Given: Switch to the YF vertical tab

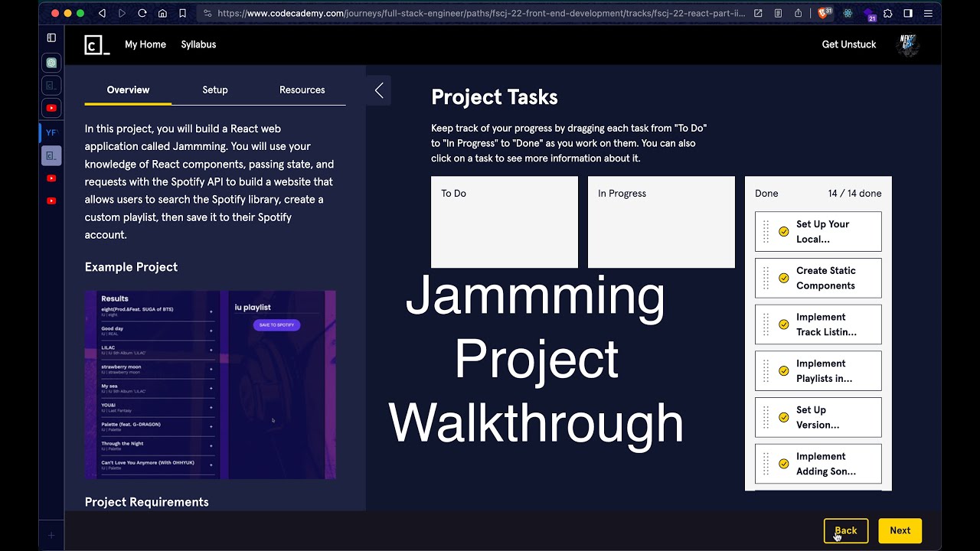Looking at the screenshot, I should pyautogui.click(x=51, y=132).
